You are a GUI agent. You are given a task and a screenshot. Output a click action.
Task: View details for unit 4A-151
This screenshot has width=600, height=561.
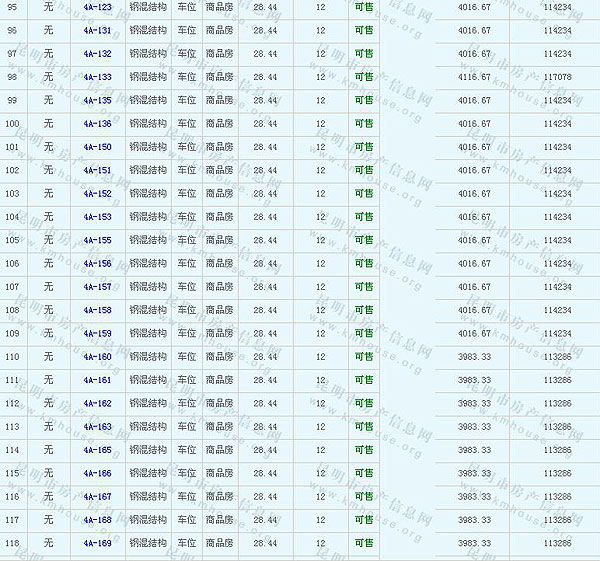[97, 171]
